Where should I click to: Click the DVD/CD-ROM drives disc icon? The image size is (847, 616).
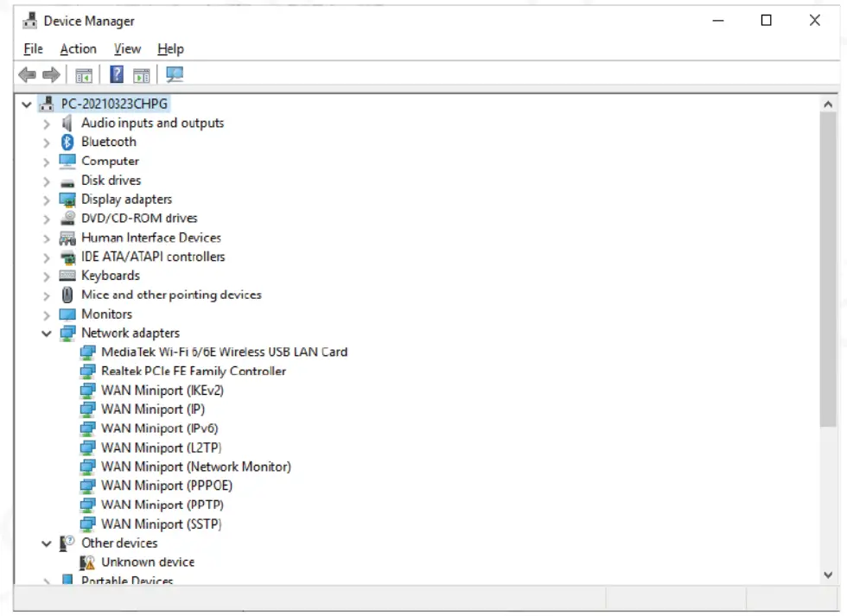[68, 218]
